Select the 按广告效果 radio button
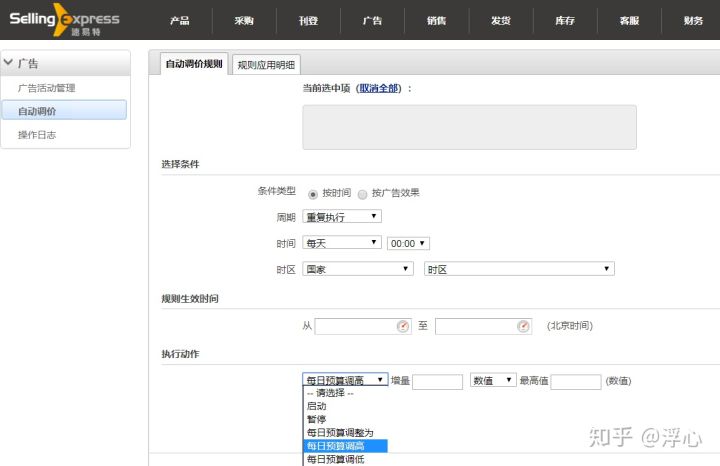This screenshot has width=720, height=466. pyautogui.click(x=362, y=194)
